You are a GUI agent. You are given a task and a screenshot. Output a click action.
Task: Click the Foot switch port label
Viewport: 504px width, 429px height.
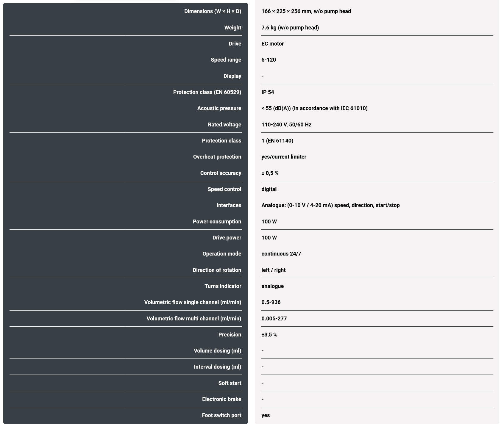tap(221, 415)
